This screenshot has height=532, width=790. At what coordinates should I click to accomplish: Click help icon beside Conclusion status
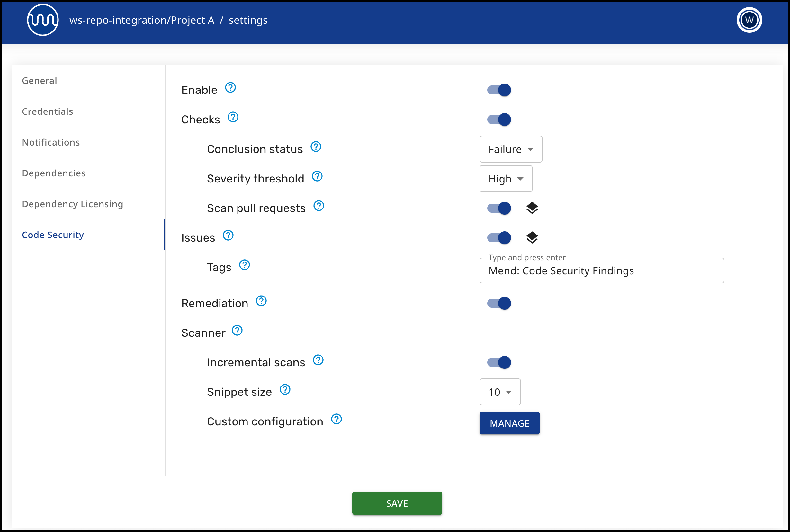(316, 146)
